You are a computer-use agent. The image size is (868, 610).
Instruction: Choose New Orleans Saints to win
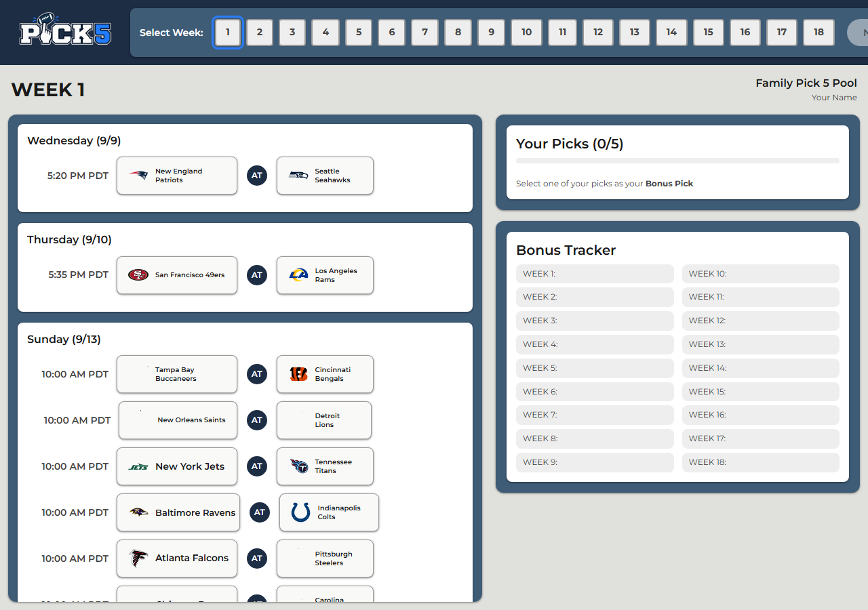pos(177,420)
